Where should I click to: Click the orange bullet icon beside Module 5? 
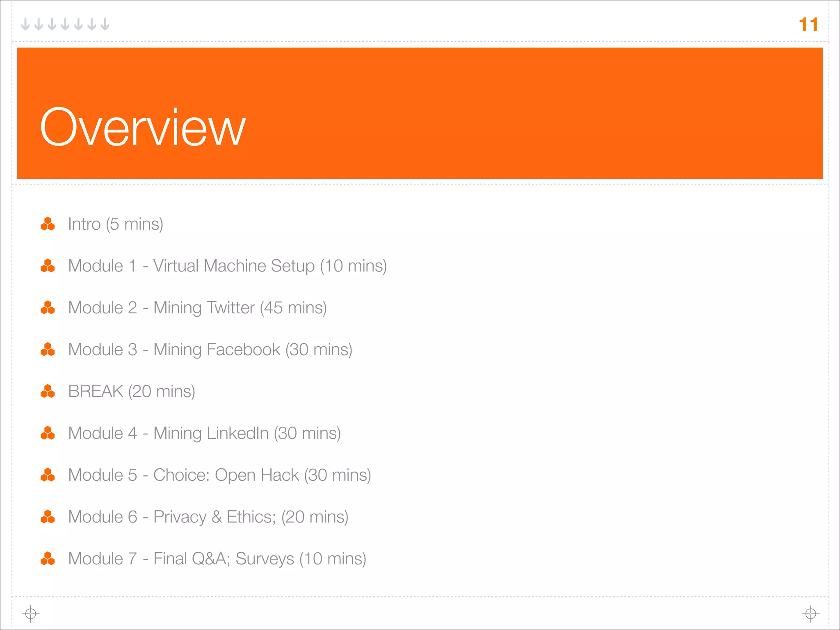pyautogui.click(x=48, y=475)
